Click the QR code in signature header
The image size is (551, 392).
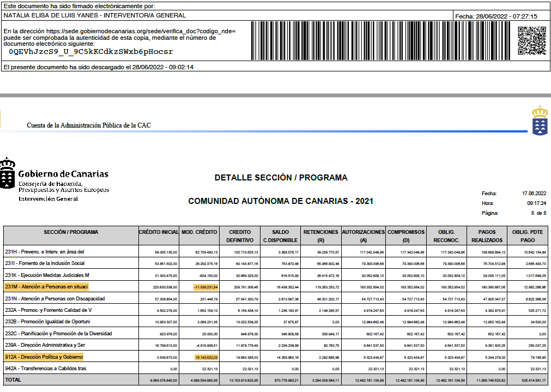pos(532,40)
